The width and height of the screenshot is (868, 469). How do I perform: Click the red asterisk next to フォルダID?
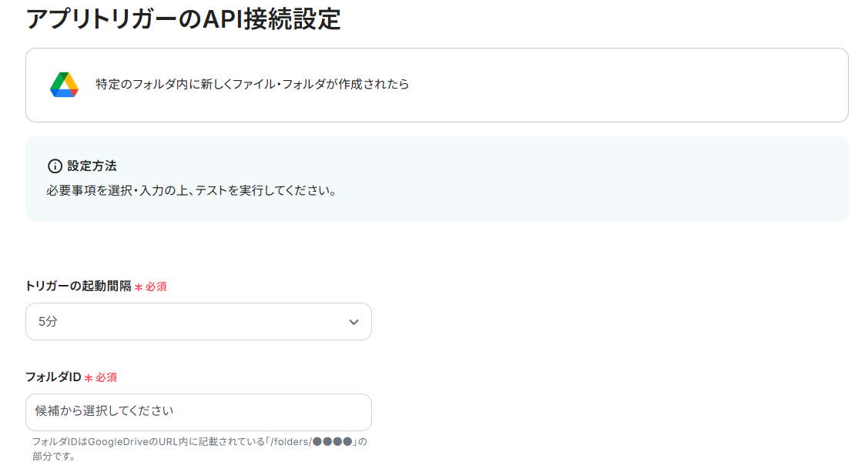pos(89,378)
